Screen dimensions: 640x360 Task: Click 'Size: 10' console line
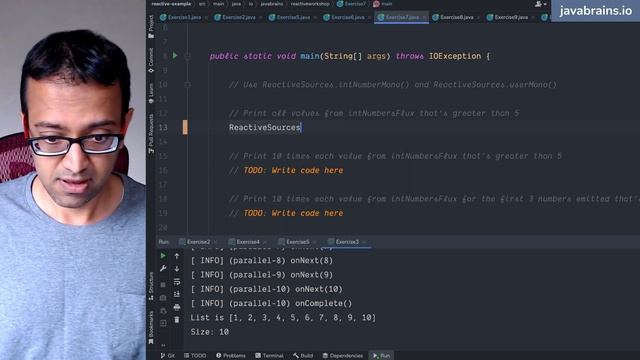tap(209, 332)
